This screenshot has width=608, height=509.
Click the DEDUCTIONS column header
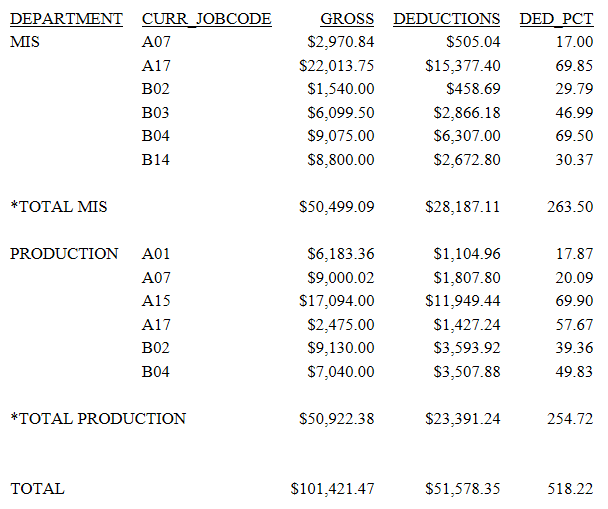click(x=447, y=19)
